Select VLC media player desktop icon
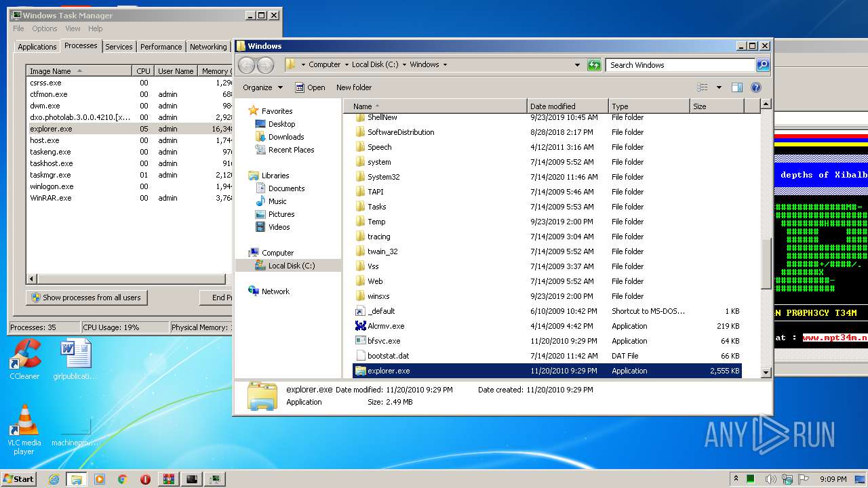868x488 pixels. click(24, 430)
